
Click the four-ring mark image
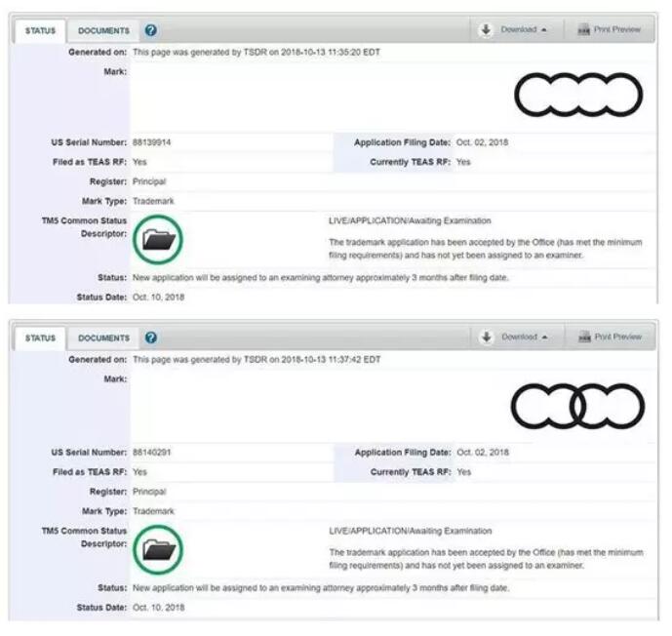coord(578,95)
